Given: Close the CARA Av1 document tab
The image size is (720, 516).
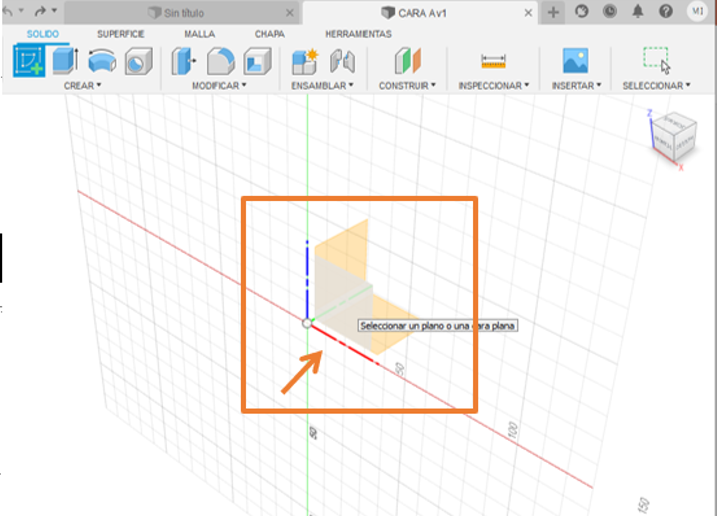Looking at the screenshot, I should (528, 13).
